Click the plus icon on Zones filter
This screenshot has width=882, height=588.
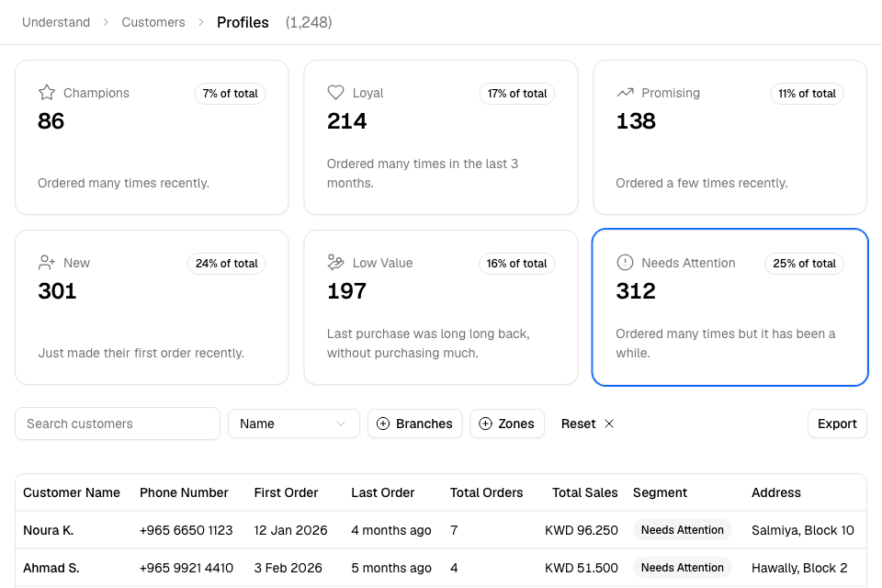[x=485, y=424]
